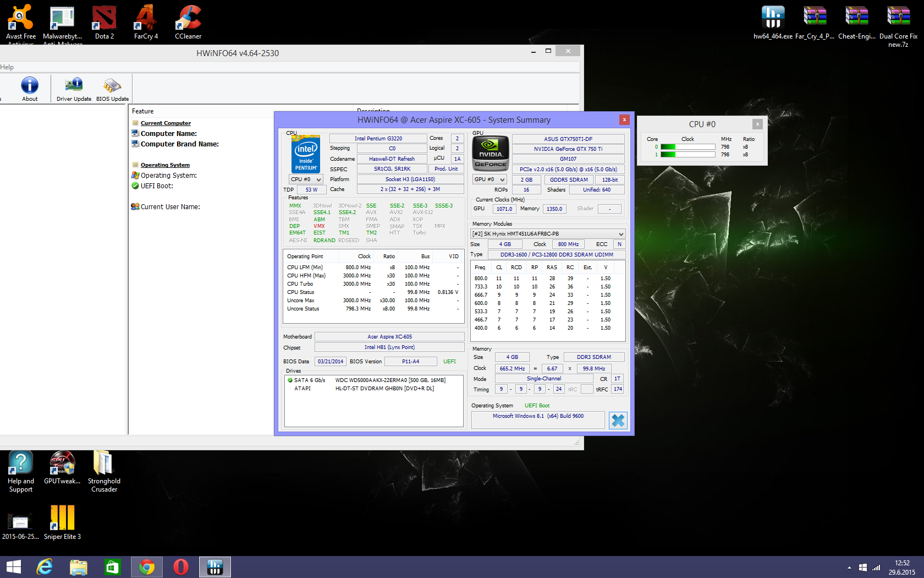Select the Dota 2 desktop shortcut
This screenshot has height=578, width=924.
(104, 22)
